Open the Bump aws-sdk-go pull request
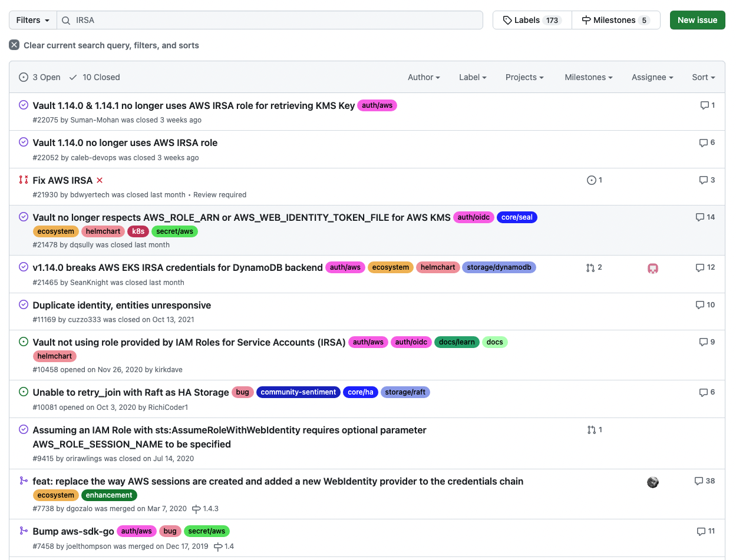The height and width of the screenshot is (560, 736). pyautogui.click(x=74, y=532)
